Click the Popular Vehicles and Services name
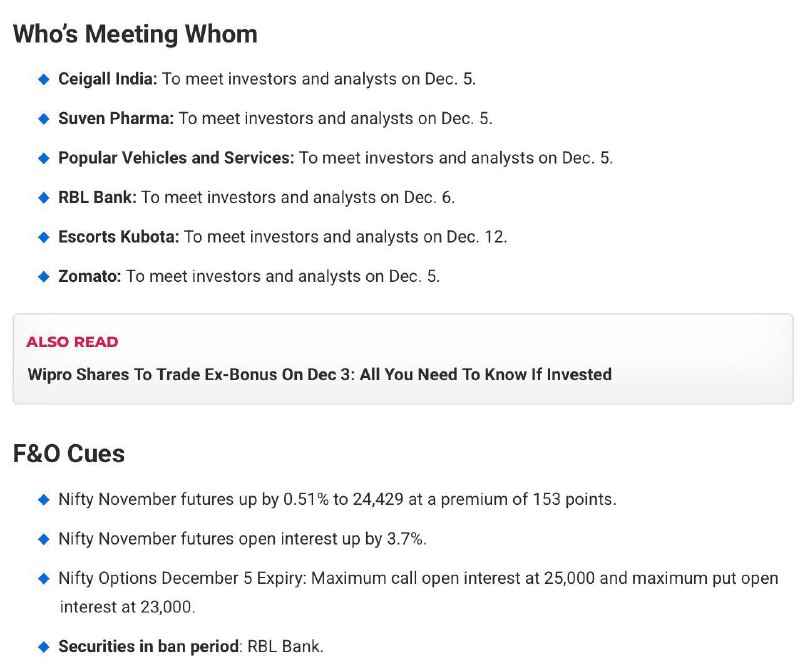The image size is (800, 669). 176,158
